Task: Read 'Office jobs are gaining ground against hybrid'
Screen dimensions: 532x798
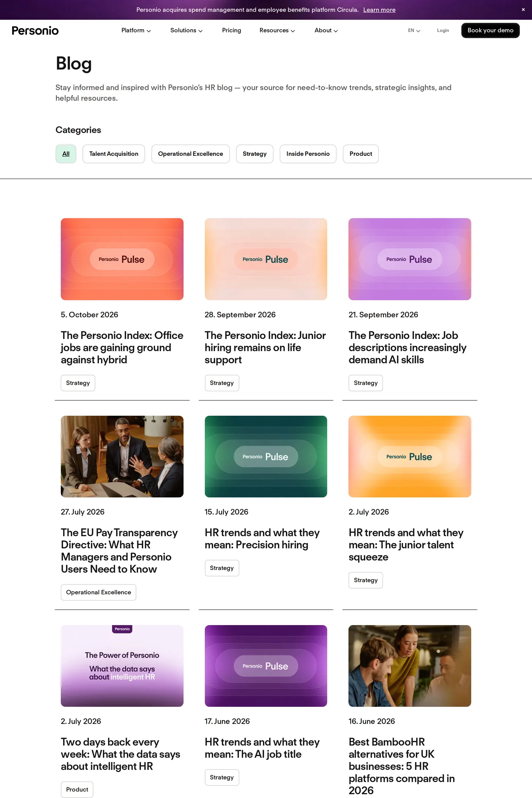Action: [122, 348]
